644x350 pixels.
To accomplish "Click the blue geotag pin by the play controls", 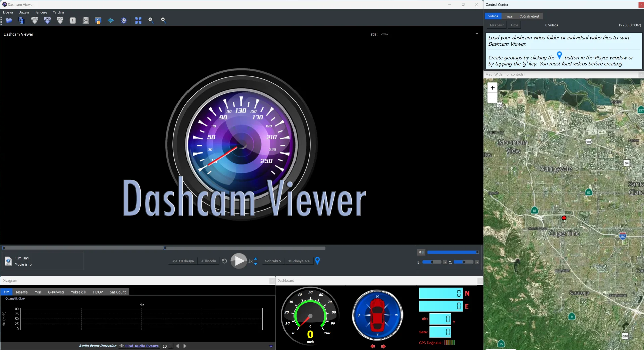I will pos(317,261).
